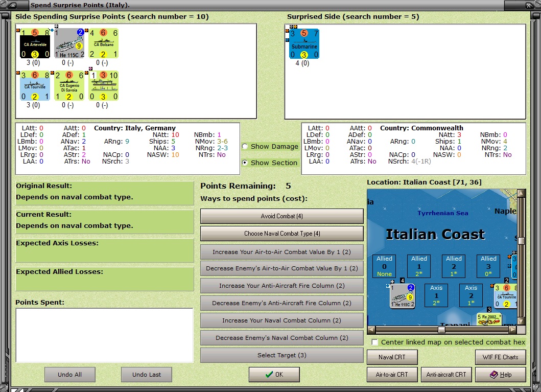Click the map scroll down arrow
Image resolution: width=541 pixels, height=392 pixels.
click(522, 321)
